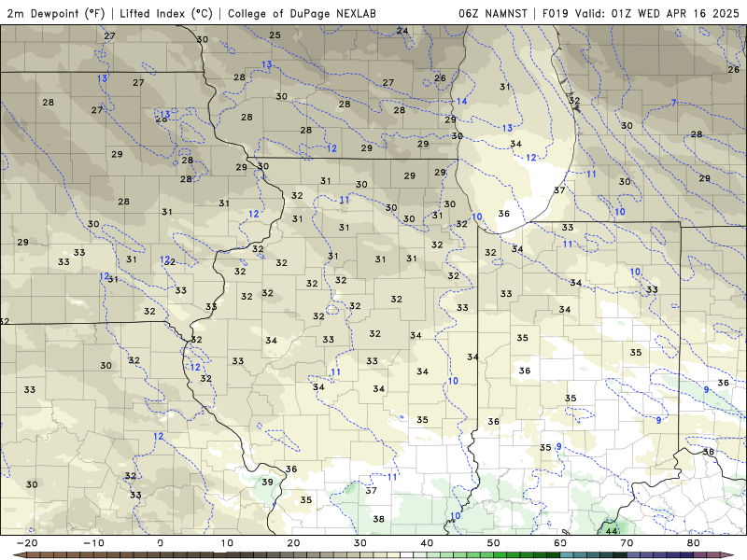
Task: Click the blue 7 lifted index contour label
Action: [673, 103]
